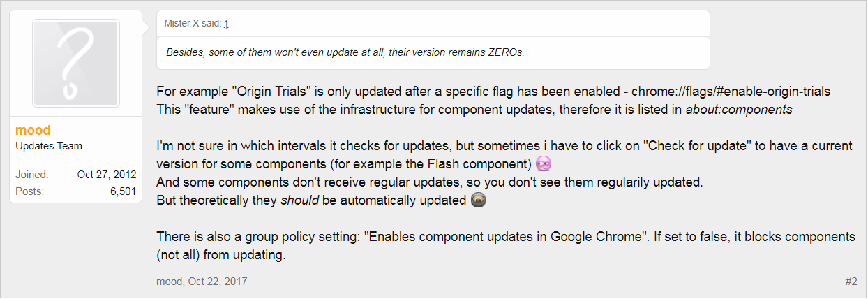Open the '#2' post permalink
The height and width of the screenshot is (299, 868).
click(851, 282)
